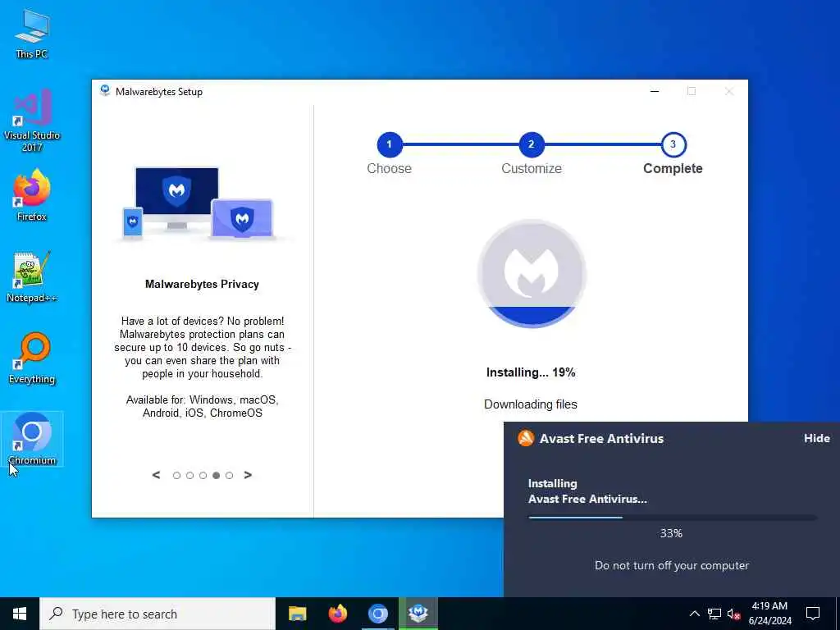Viewport: 840px width, 630px height.
Task: Minimize the Malwarebytes Setup window
Action: [x=655, y=91]
